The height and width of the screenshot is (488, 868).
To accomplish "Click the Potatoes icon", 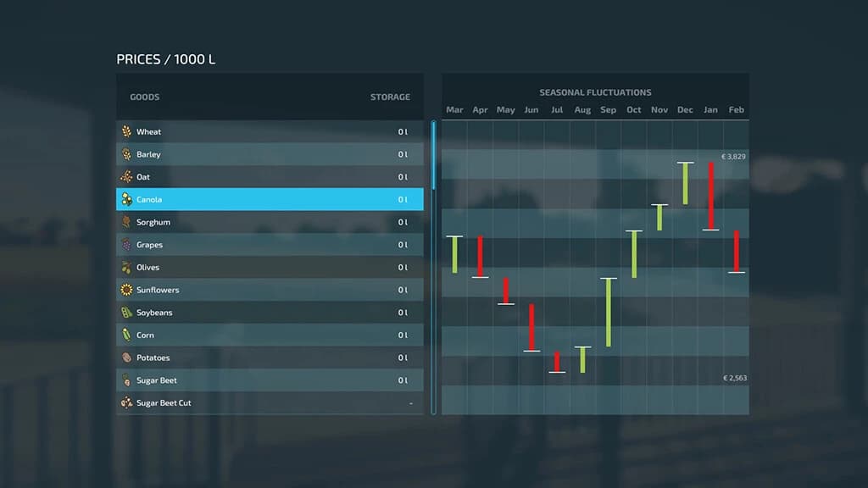I will (x=127, y=358).
